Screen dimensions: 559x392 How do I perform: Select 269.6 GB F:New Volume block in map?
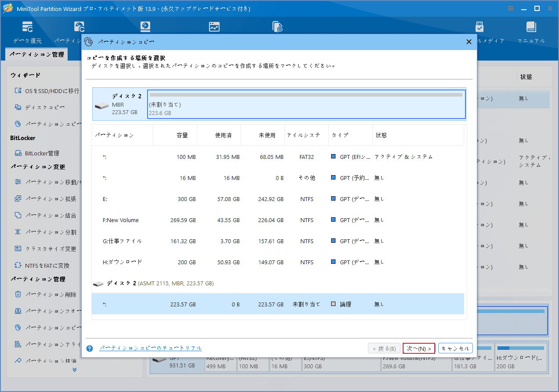click(416, 363)
